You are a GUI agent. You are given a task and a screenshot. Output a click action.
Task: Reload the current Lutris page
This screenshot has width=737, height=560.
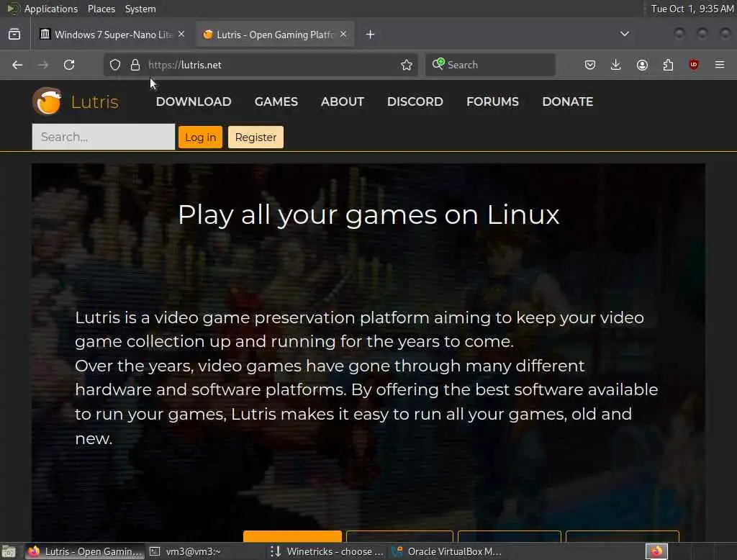[69, 65]
